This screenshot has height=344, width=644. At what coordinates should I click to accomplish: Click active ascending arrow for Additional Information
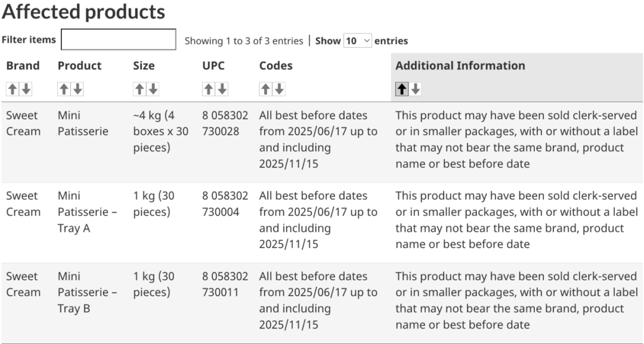[402, 89]
